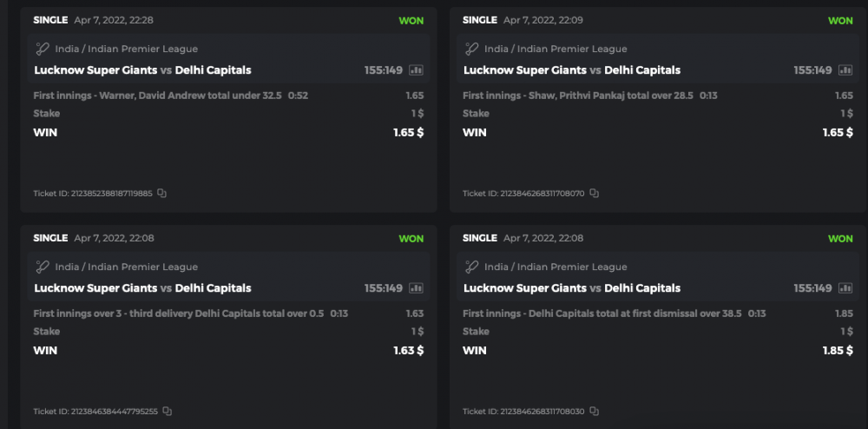Click statistics icon in first dismissal bet card
This screenshot has width=868, height=429.
tap(845, 288)
